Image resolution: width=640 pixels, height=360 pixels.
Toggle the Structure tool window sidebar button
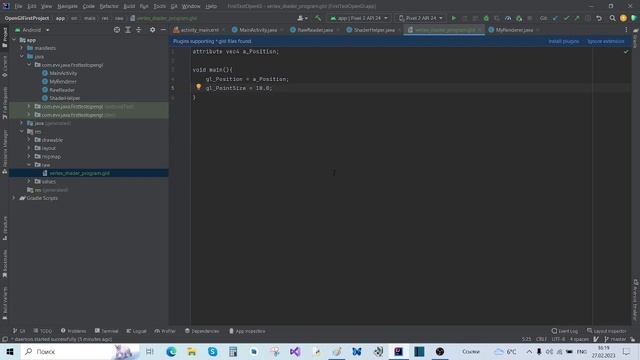[x=5, y=228]
